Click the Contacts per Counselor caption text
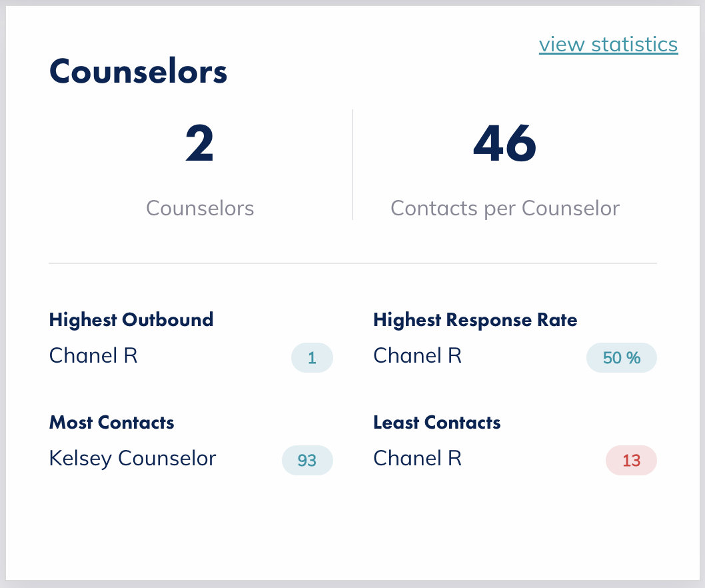Viewport: 705px width, 588px height. (x=504, y=208)
